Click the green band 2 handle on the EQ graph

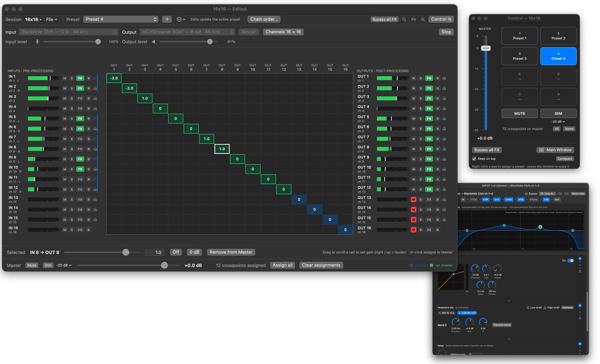coord(540,227)
